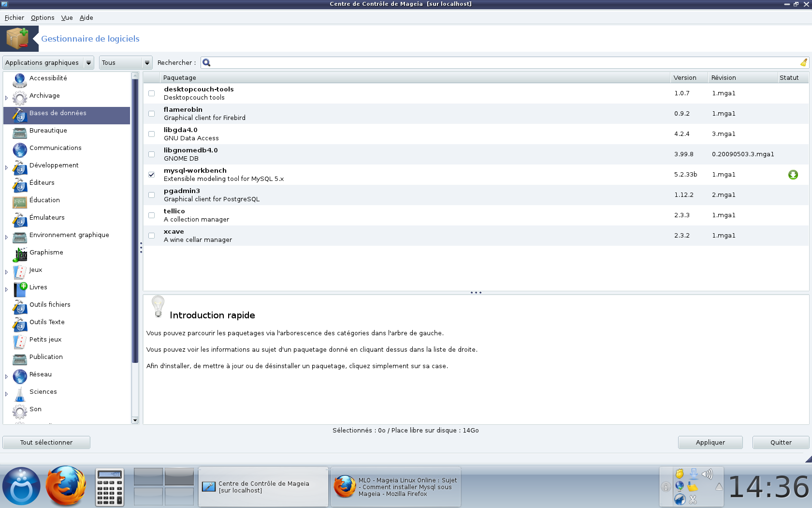Uncheck the mysql-workbench package box

point(152,175)
